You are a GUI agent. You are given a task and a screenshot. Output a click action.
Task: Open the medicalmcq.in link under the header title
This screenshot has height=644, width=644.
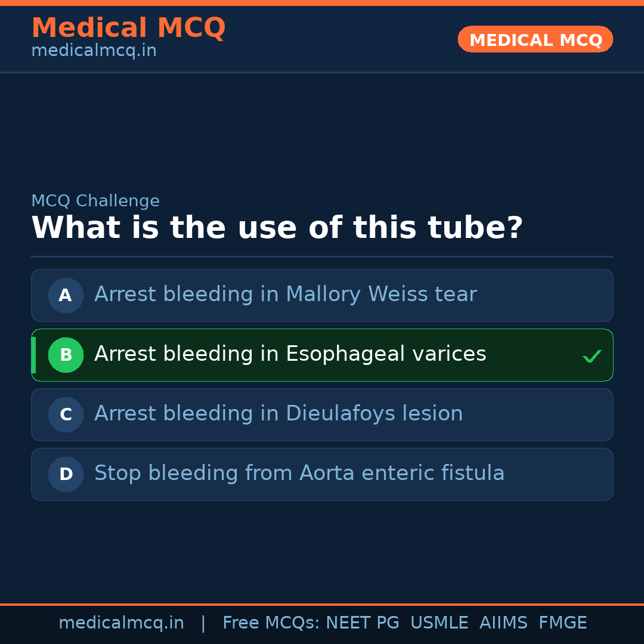tap(94, 51)
